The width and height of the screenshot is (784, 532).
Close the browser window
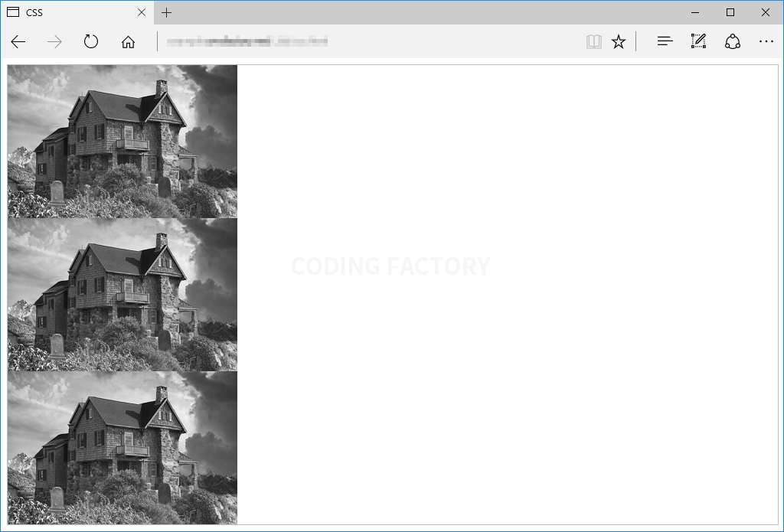point(765,12)
